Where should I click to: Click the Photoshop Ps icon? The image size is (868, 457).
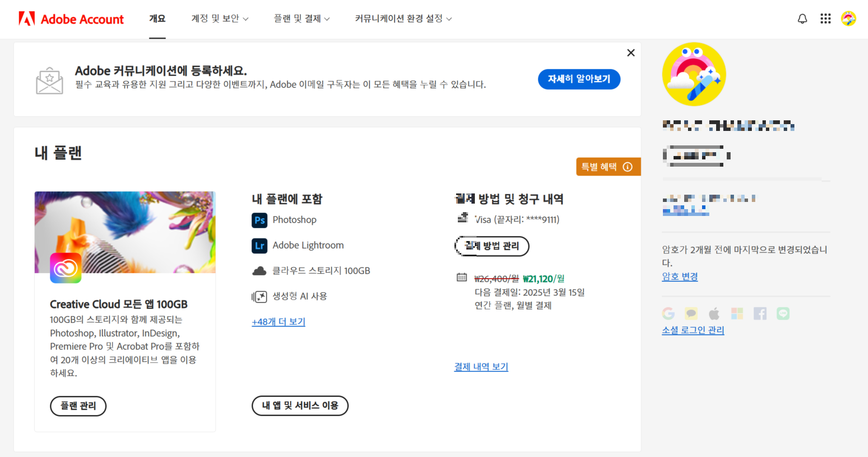(x=259, y=220)
